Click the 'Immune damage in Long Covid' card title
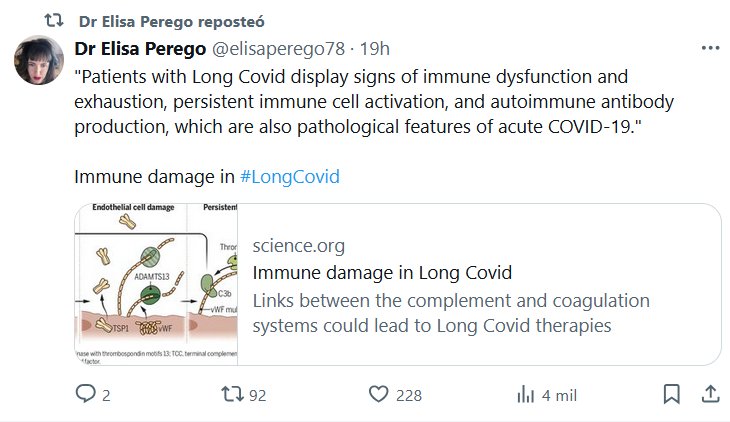 coord(382,272)
